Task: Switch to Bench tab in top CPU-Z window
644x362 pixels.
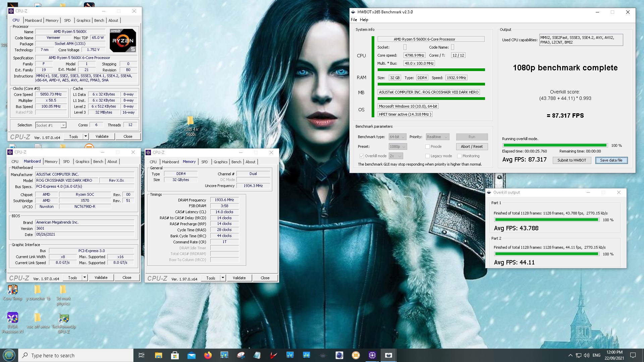Action: pyautogui.click(x=99, y=20)
